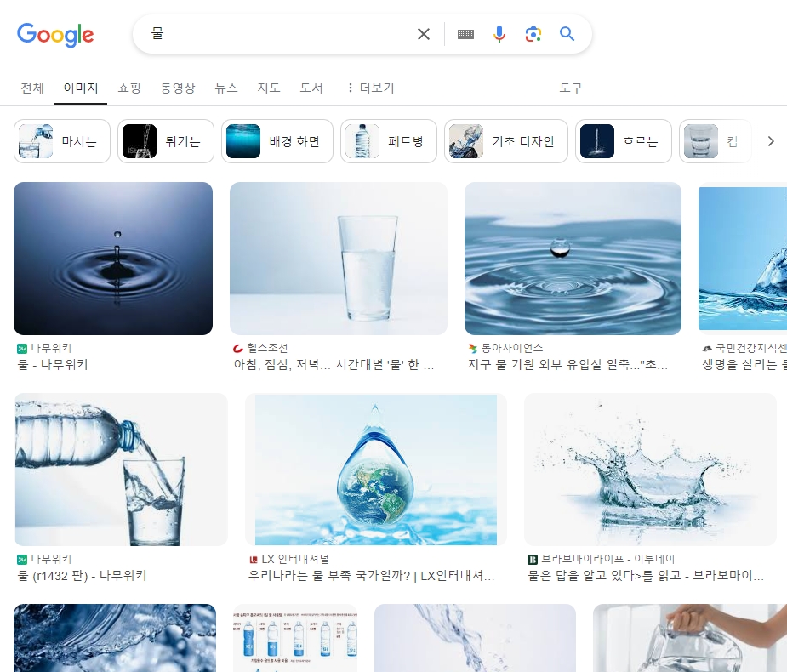The width and height of the screenshot is (787, 672).
Task: Select the 컵 filter chip
Action: click(x=716, y=141)
